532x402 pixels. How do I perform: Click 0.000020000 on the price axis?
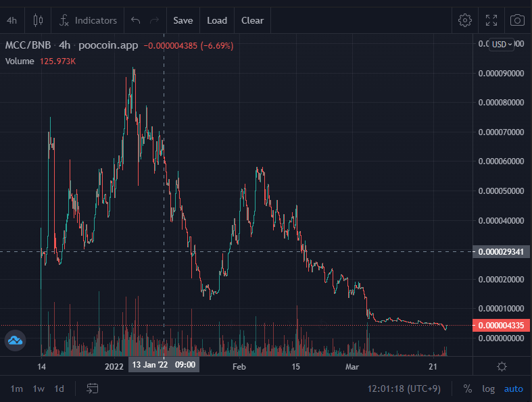pos(501,279)
